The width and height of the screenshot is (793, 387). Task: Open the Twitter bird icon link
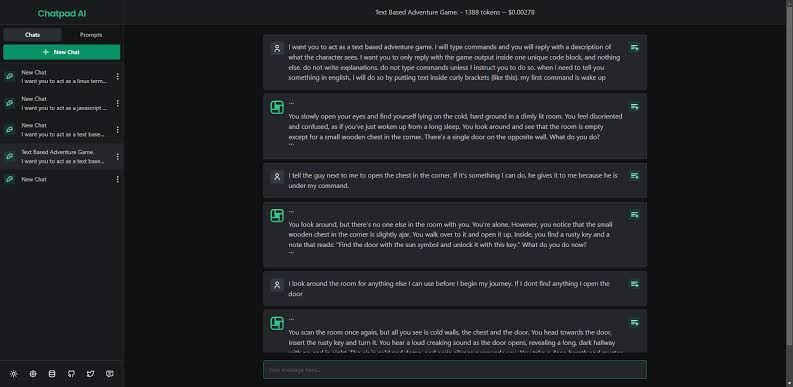[x=91, y=374]
